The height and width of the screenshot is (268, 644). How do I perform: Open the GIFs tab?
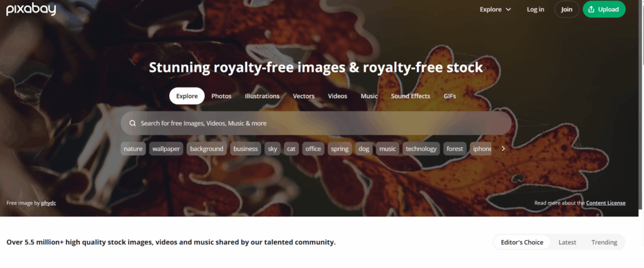pyautogui.click(x=450, y=96)
